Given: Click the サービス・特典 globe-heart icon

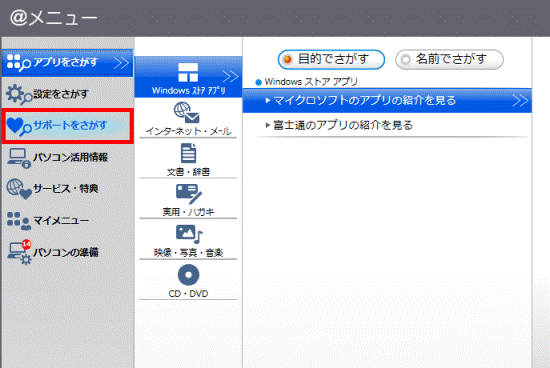Looking at the screenshot, I should [19, 189].
